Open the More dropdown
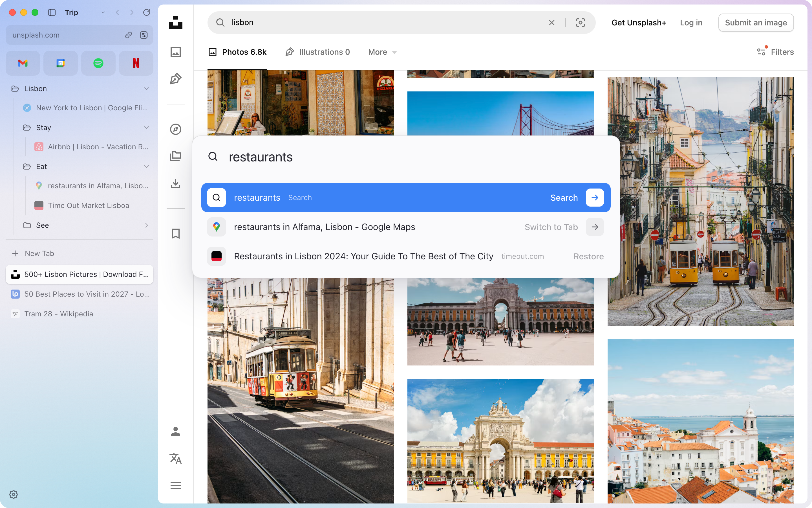This screenshot has height=508, width=812. point(383,52)
